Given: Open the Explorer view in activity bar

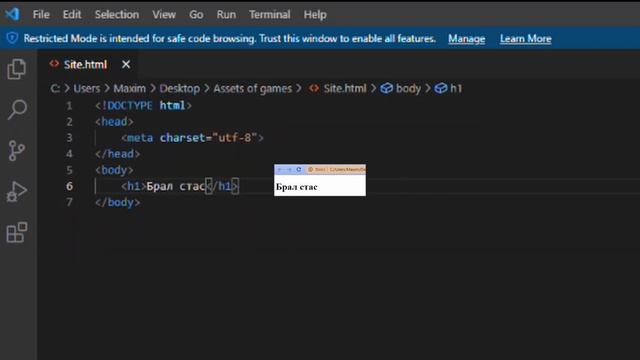Looking at the screenshot, I should click(17, 69).
